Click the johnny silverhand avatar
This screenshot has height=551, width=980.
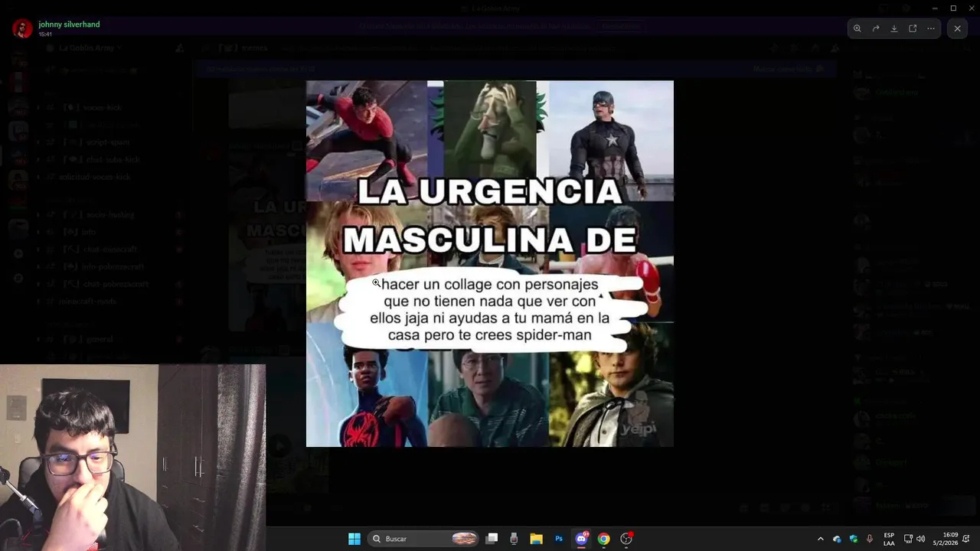pos(22,28)
